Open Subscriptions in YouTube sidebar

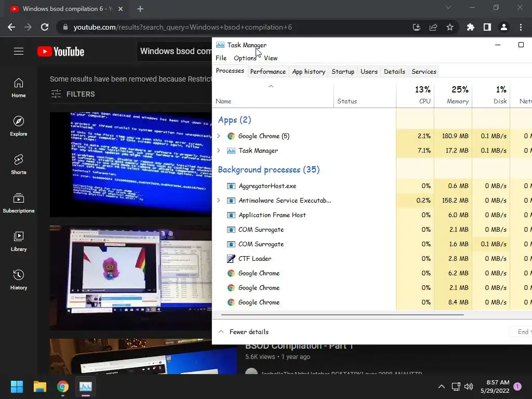click(x=19, y=203)
